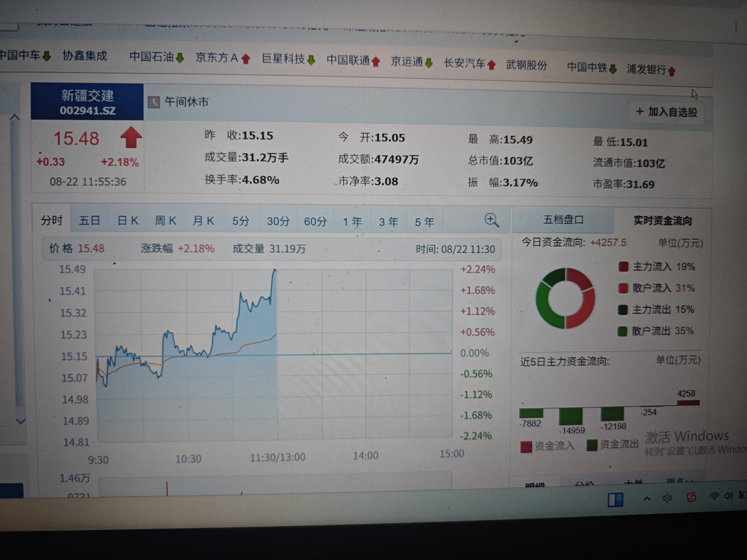Click the donut chart of fund flow
Viewport: 747px width, 560px height.
(565, 299)
